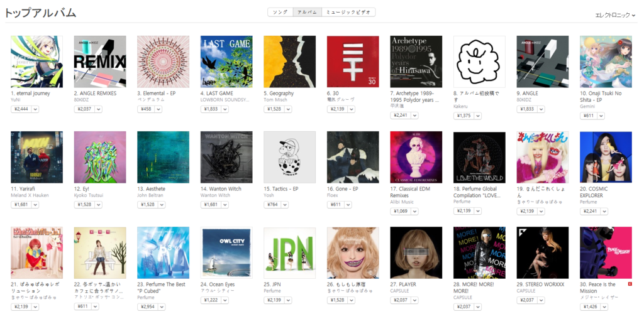Select the green JPN album artwork
The image size is (644, 314).
[289, 253]
